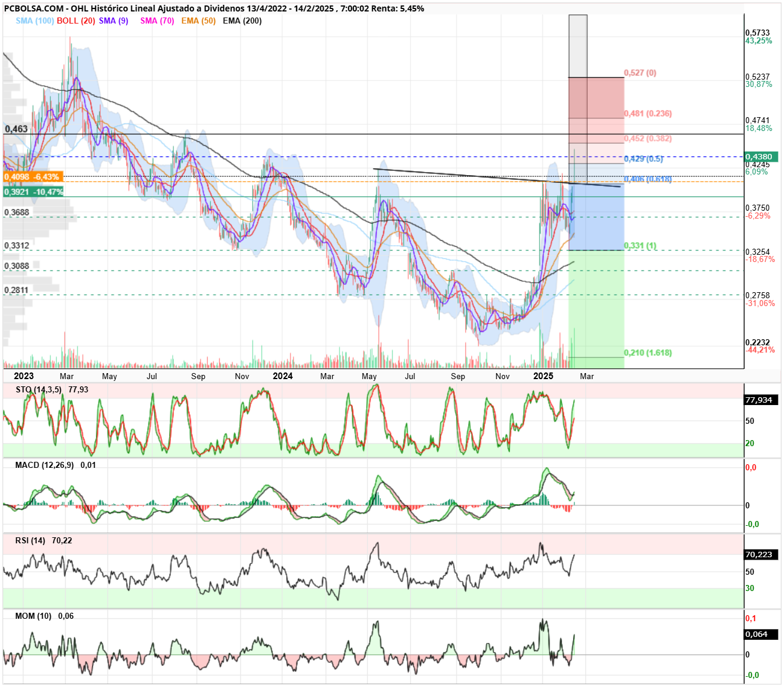Click the 0,527 (0) Fibonacci level label
Screen dimensions: 784x687
pos(640,72)
